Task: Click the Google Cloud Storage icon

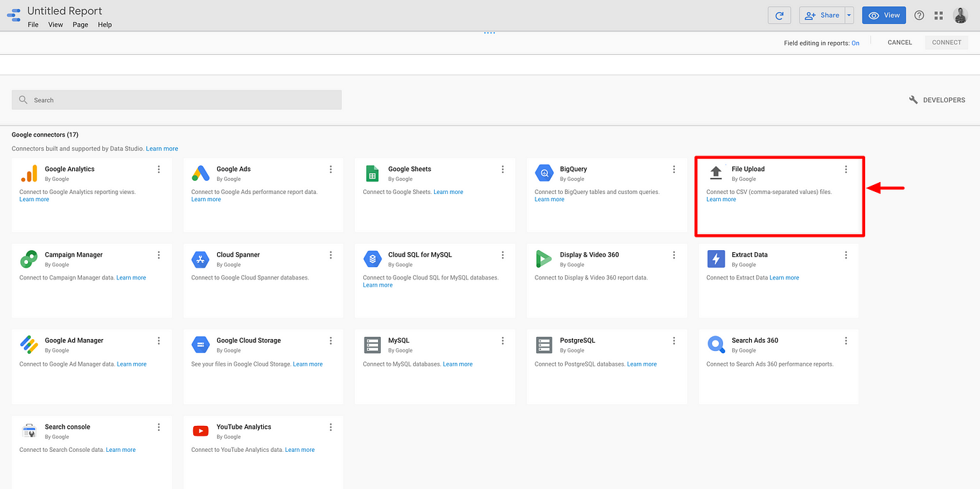Action: point(200,345)
